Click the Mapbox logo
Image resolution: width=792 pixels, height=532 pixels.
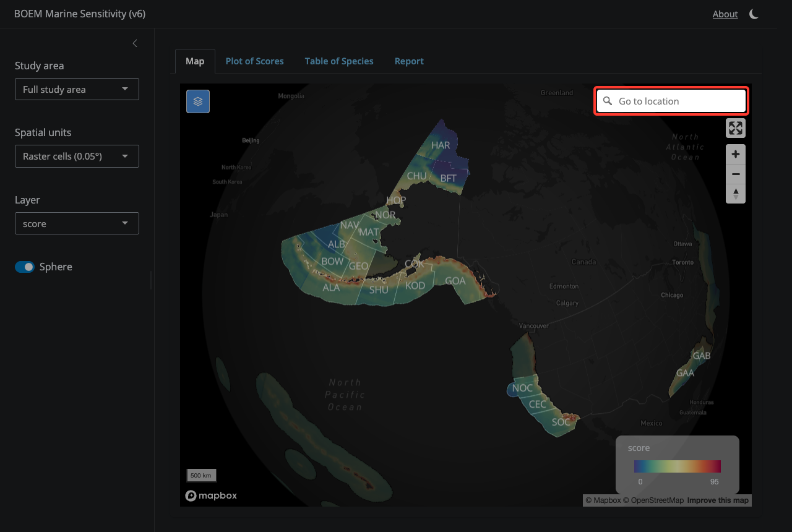[211, 496]
